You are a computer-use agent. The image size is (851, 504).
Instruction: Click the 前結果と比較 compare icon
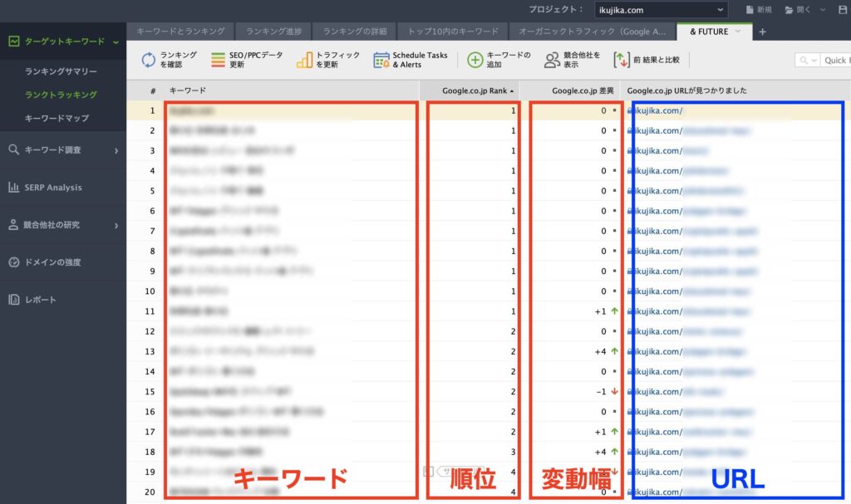coord(622,60)
